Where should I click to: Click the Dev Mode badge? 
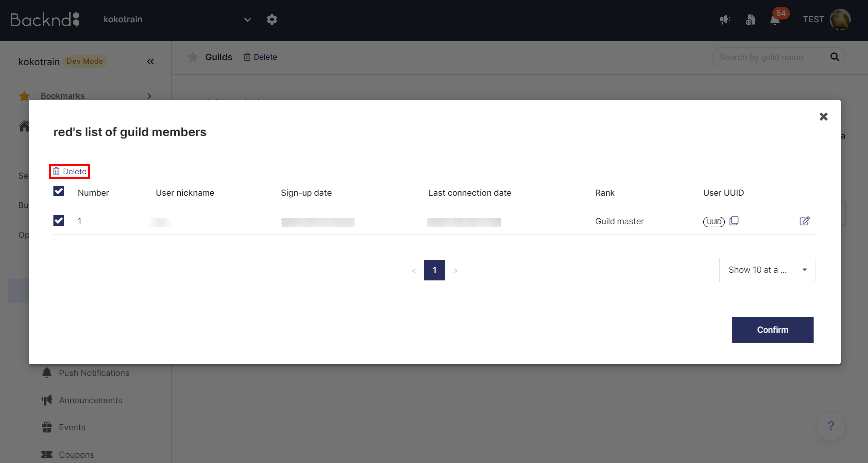click(x=85, y=62)
